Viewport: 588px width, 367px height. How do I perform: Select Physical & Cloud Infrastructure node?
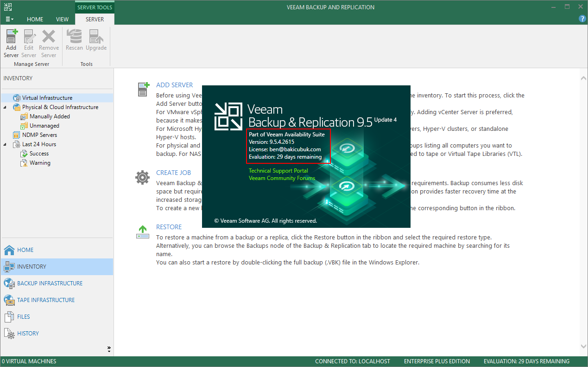[x=60, y=107]
